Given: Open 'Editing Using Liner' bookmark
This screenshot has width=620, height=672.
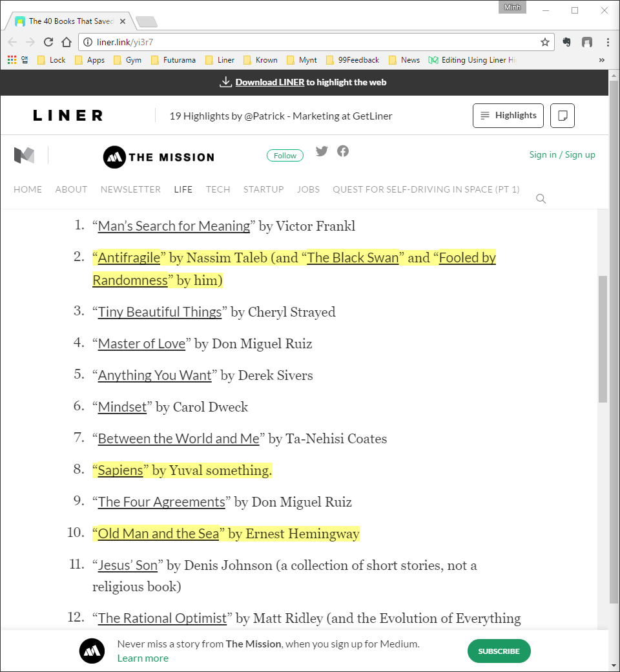Looking at the screenshot, I should 473,60.
